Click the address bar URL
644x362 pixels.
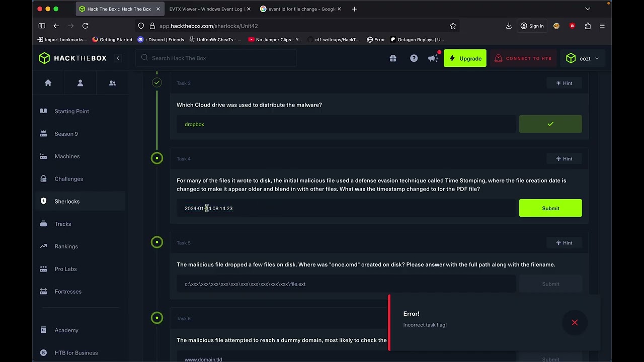208,26
